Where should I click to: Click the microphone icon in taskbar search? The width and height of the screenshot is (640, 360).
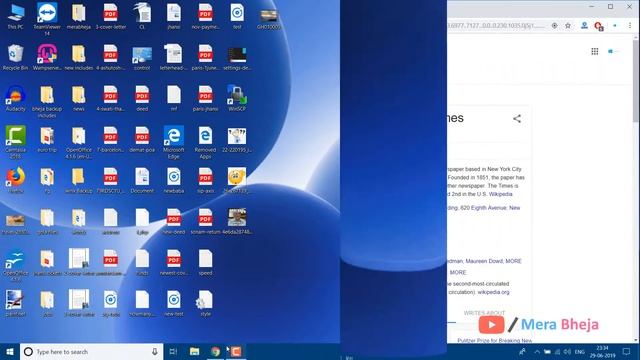(x=155, y=351)
